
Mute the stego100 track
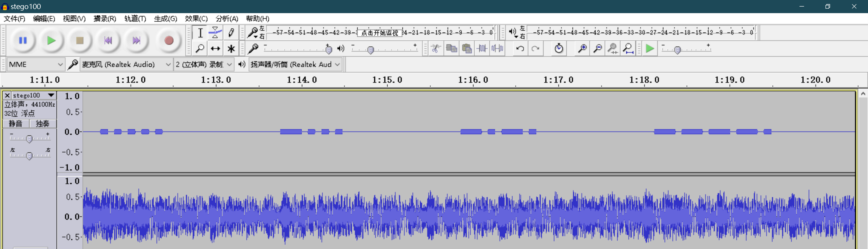16,124
